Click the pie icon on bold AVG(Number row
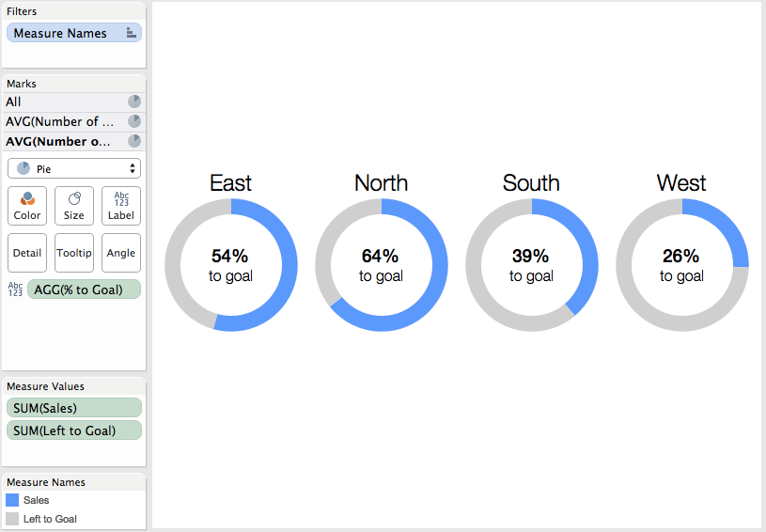Viewport: 766px width, 532px height. point(134,141)
